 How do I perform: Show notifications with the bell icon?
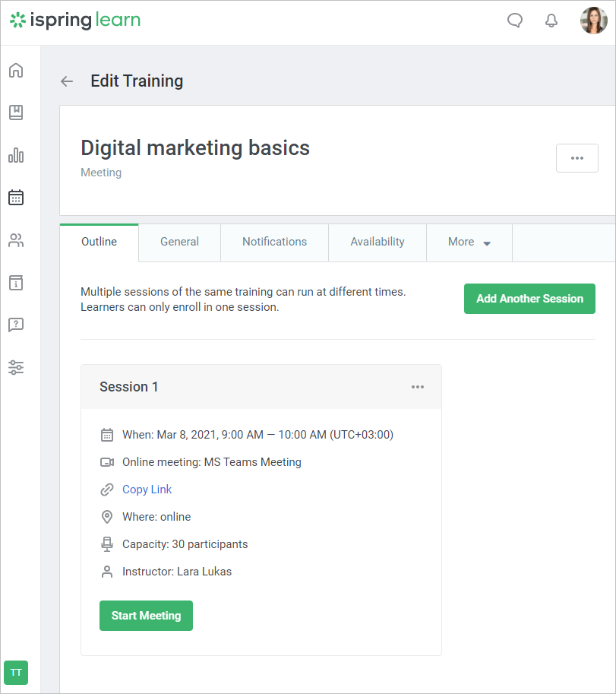(551, 21)
